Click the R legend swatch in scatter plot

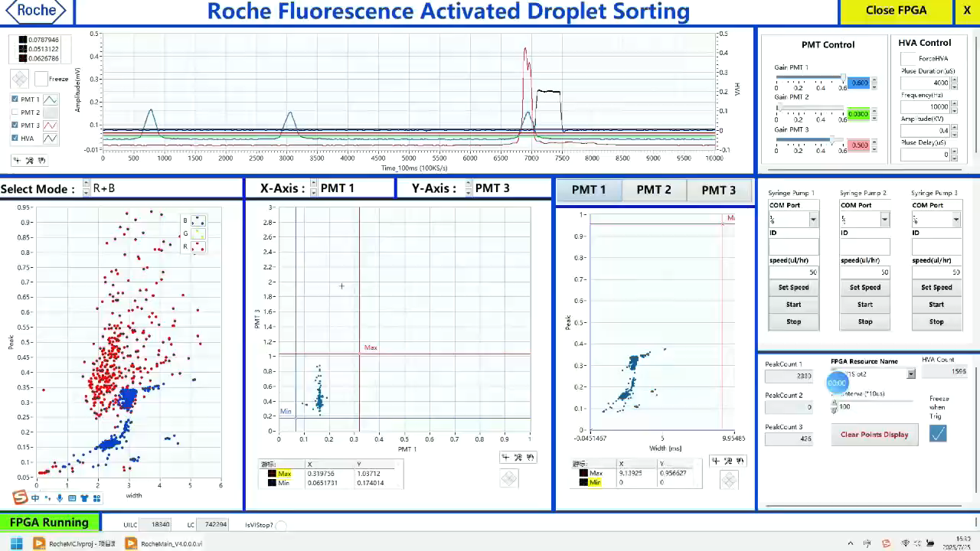[198, 246]
